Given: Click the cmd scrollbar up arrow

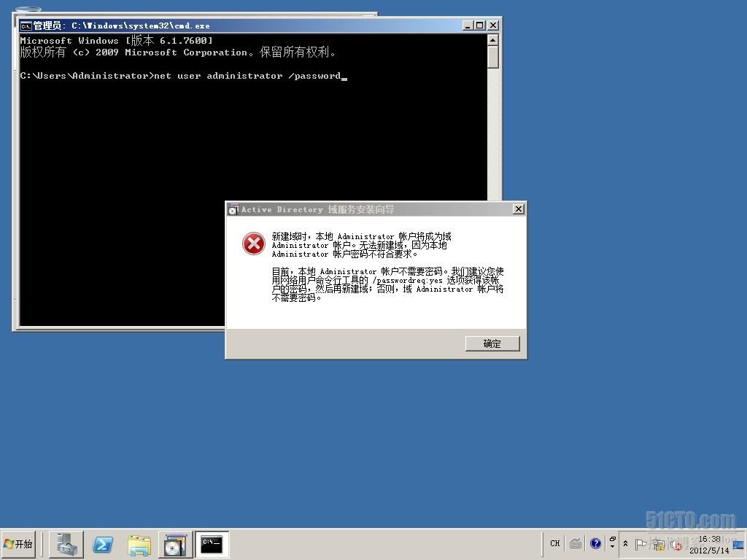Looking at the screenshot, I should point(493,40).
